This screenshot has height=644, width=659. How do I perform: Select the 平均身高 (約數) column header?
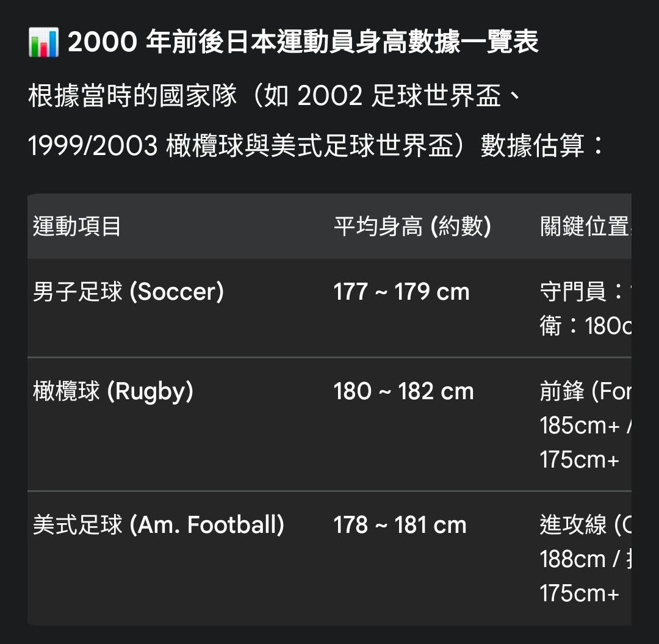412,227
